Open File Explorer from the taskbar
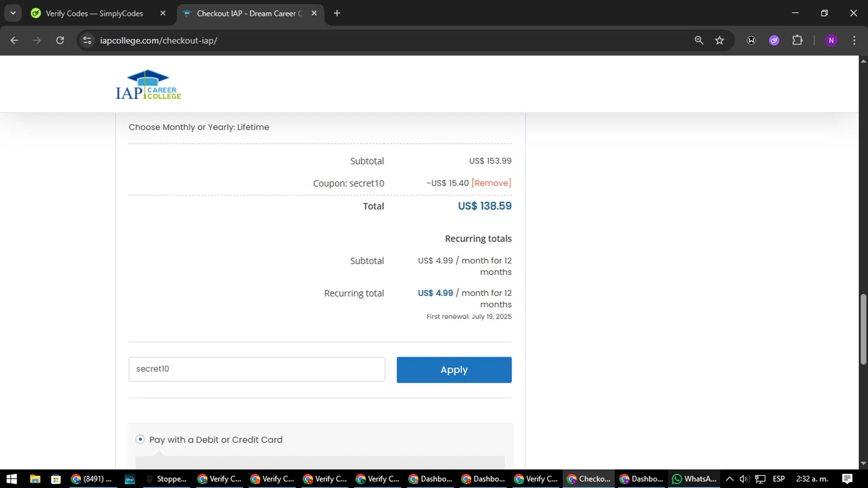The image size is (868, 488). 35,479
